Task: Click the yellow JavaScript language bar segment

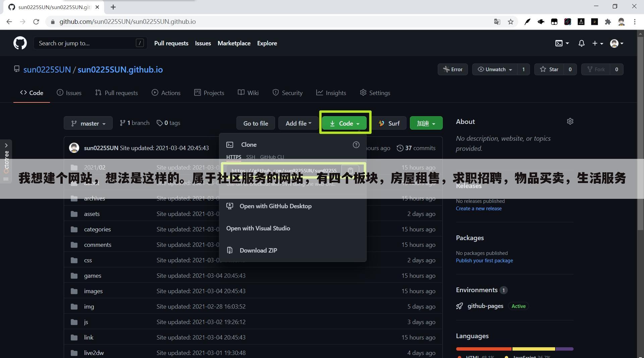Action: [x=534, y=349]
